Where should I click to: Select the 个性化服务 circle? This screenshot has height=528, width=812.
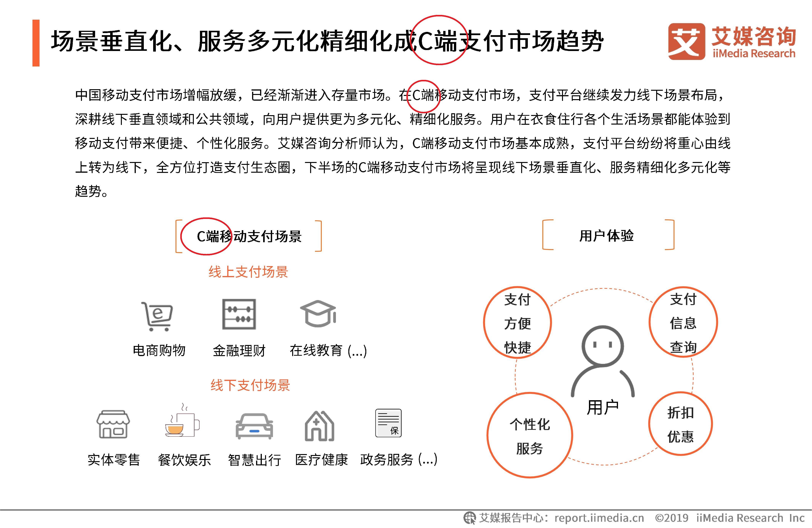click(530, 435)
